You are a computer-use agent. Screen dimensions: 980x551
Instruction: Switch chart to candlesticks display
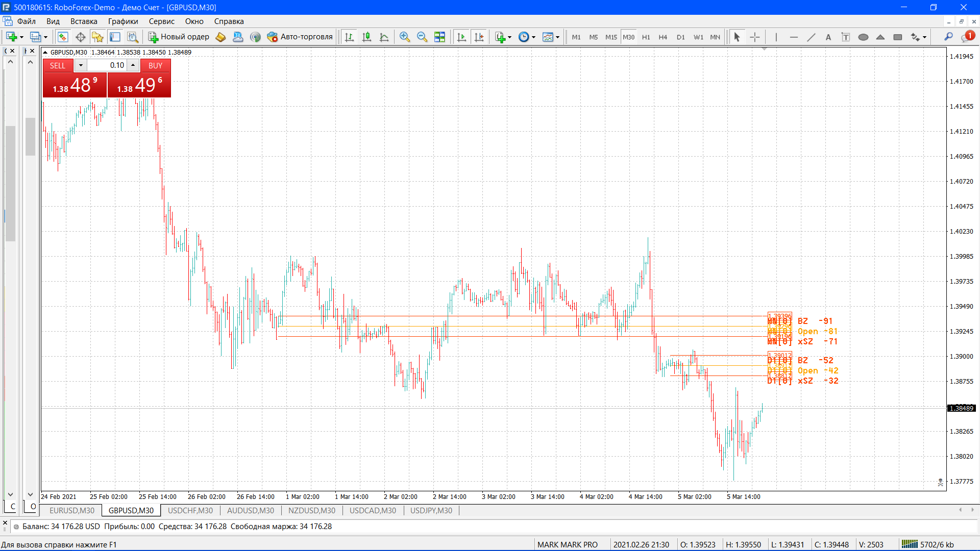click(366, 37)
